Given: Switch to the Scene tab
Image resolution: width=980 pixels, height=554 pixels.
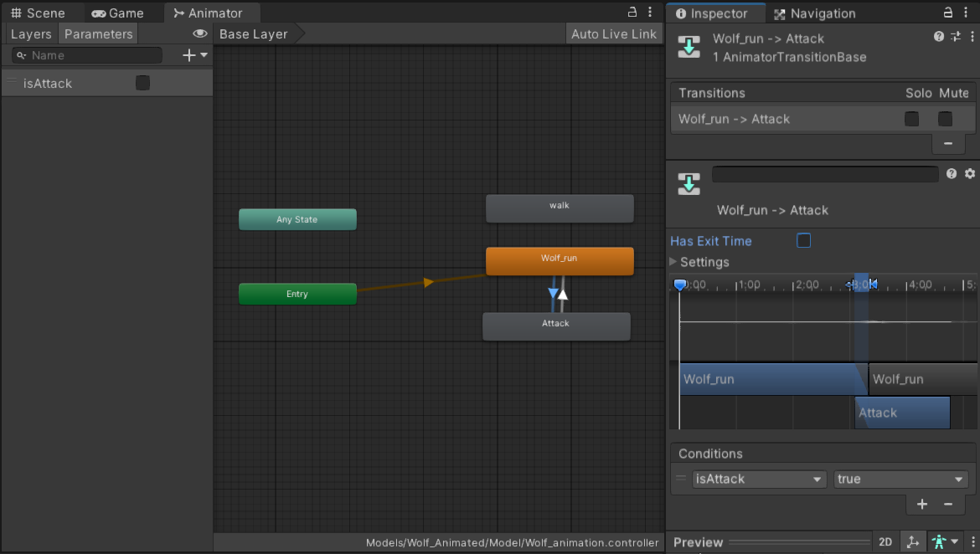Looking at the screenshot, I should tap(39, 13).
